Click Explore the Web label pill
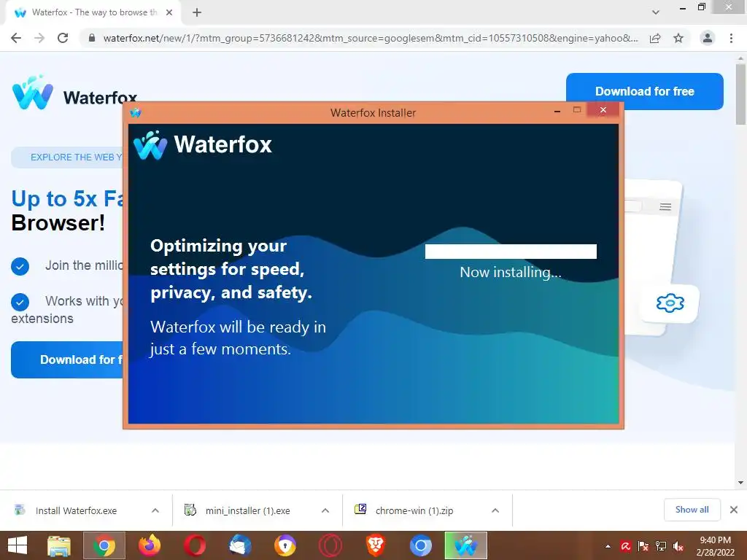 (67, 157)
